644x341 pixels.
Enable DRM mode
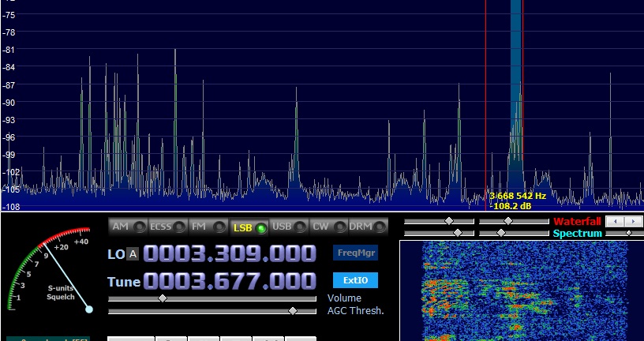coord(369,227)
